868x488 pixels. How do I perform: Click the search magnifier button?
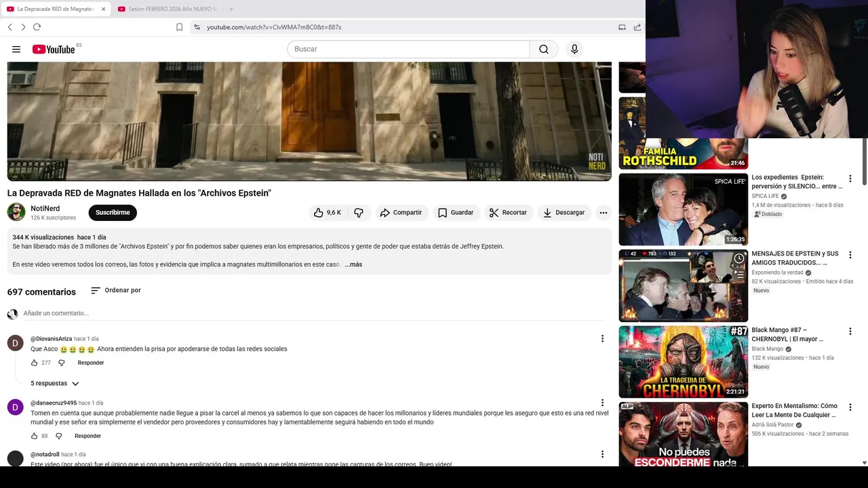point(544,49)
